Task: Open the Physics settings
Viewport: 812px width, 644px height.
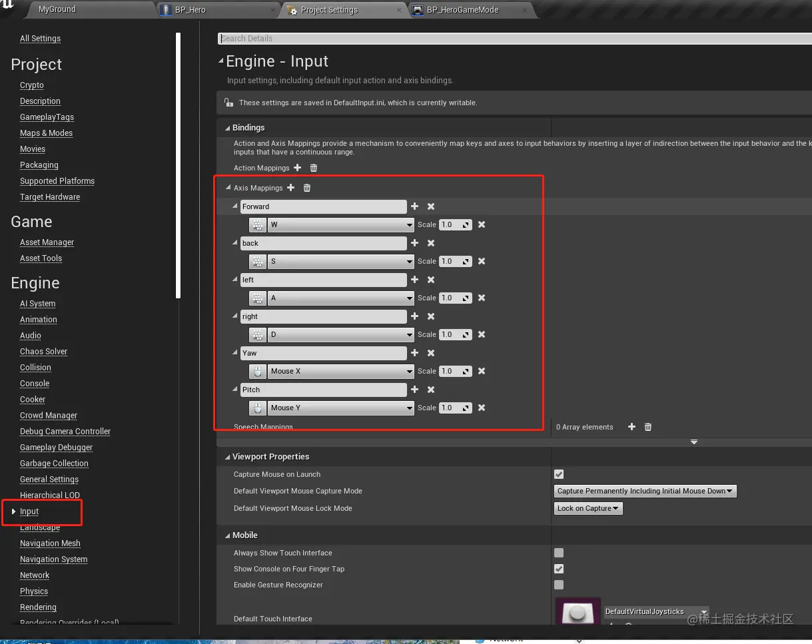Action: point(34,591)
